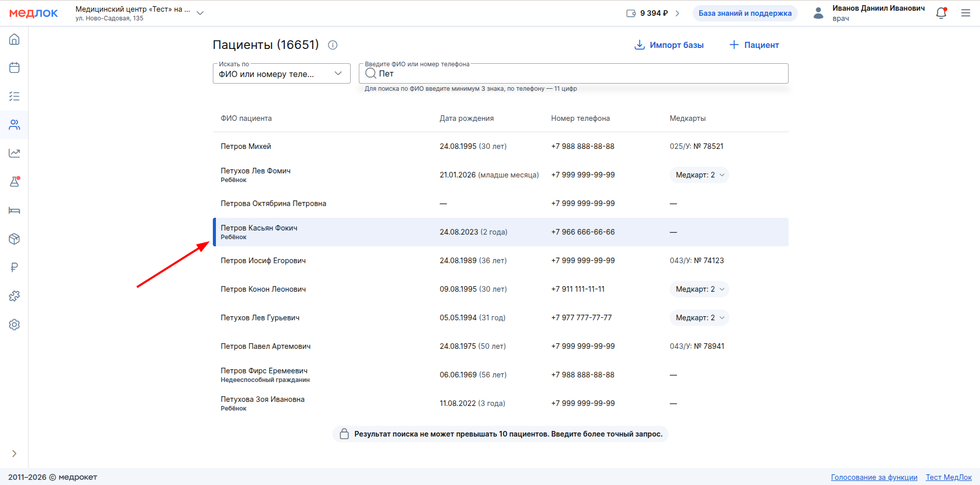Screen dimensions: 980x485
Task: Expand the left sidebar with bottom arrow
Action: [x=14, y=453]
